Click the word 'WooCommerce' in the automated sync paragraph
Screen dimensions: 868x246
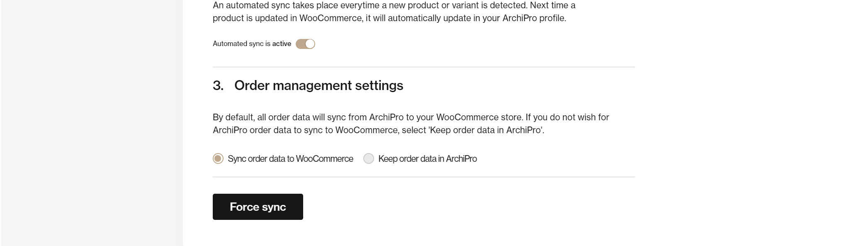coord(331,18)
